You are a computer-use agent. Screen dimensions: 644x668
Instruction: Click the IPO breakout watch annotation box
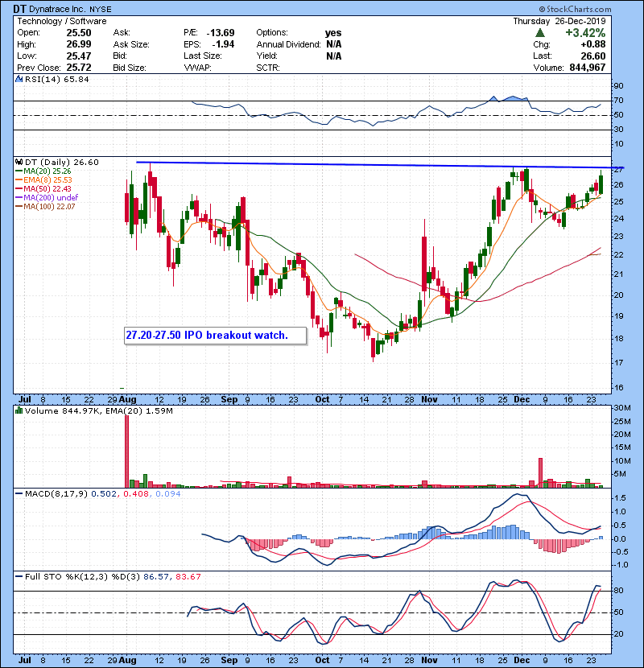(215, 336)
